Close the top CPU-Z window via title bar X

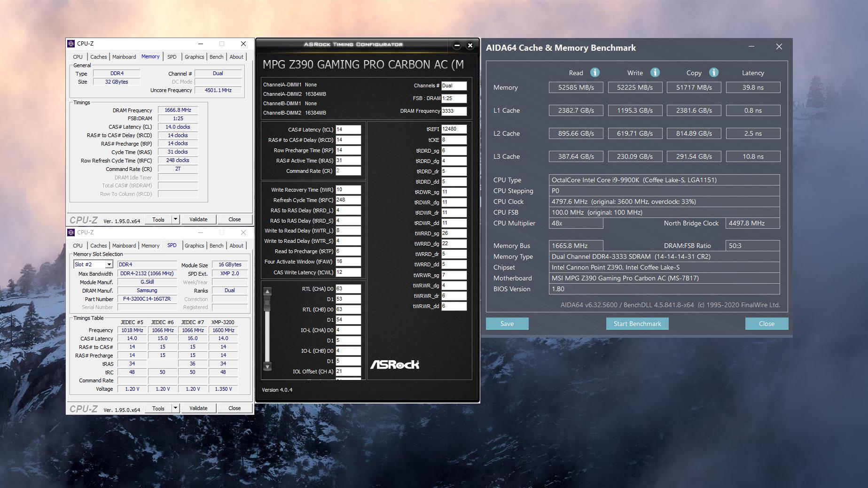point(243,44)
